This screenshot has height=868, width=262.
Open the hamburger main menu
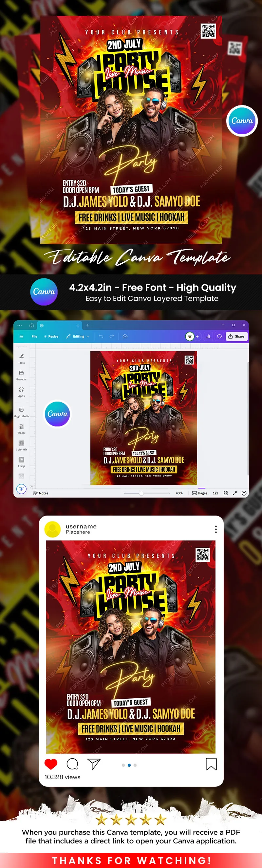22,336
